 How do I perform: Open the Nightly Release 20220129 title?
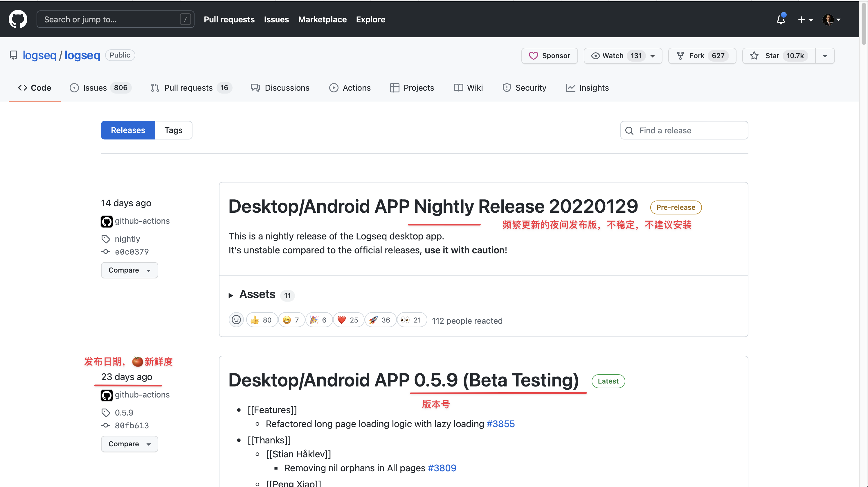(x=433, y=206)
